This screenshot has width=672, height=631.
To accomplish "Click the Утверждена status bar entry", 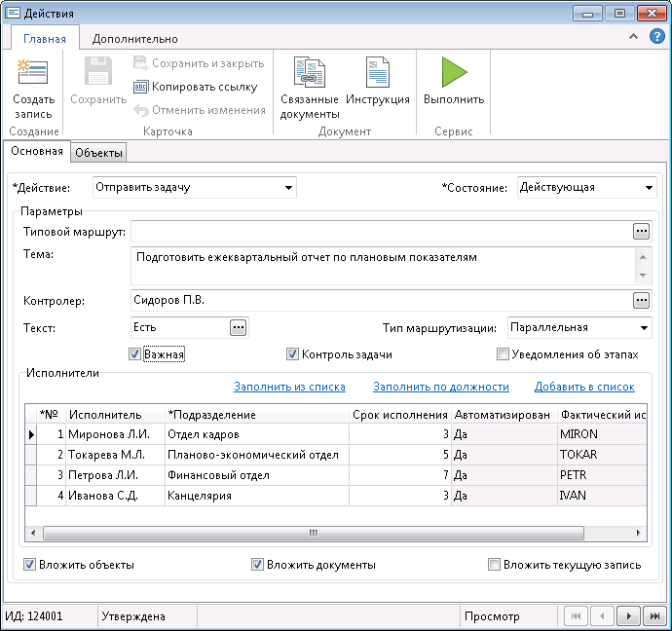I will click(x=133, y=616).
